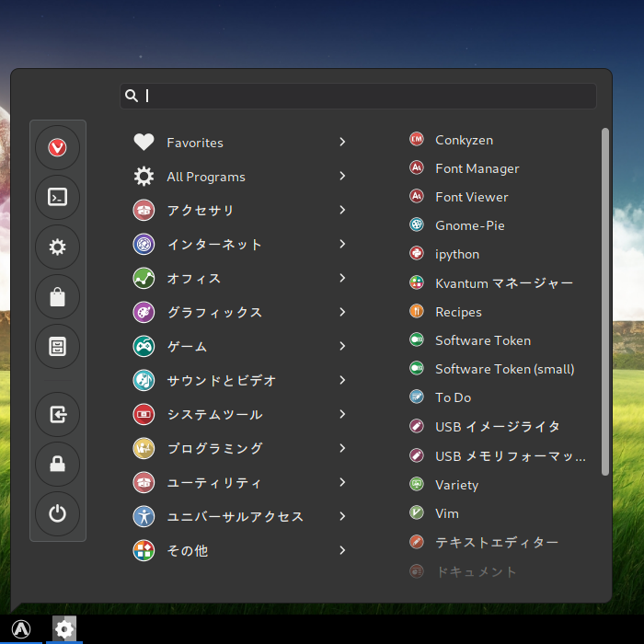Screen dimensions: 644x644
Task: Click the Arc Menu button on taskbar
Action: point(21,628)
